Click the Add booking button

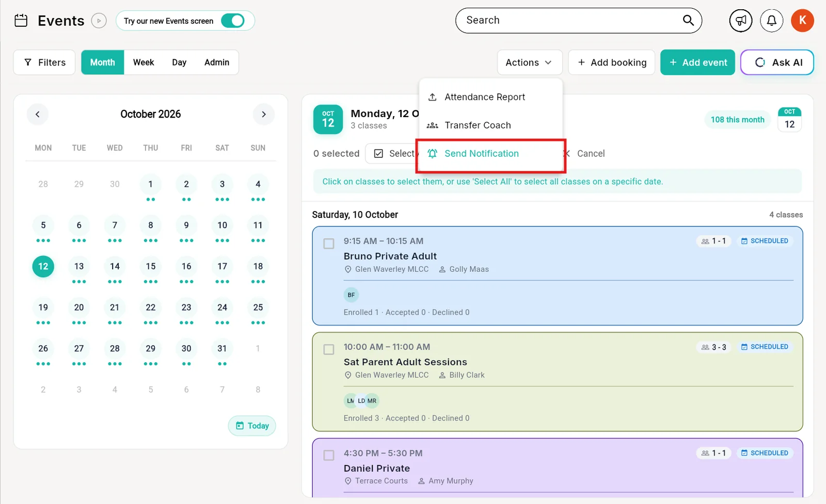click(612, 62)
